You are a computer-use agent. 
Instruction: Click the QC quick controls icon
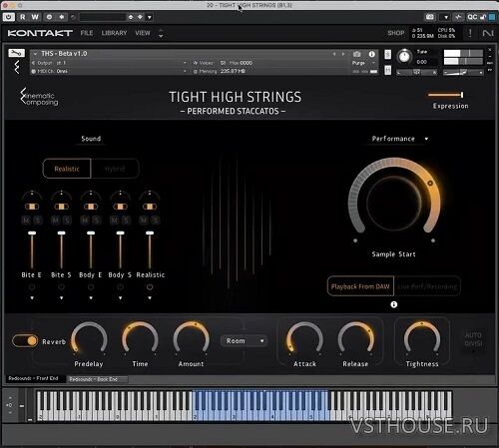[x=472, y=17]
